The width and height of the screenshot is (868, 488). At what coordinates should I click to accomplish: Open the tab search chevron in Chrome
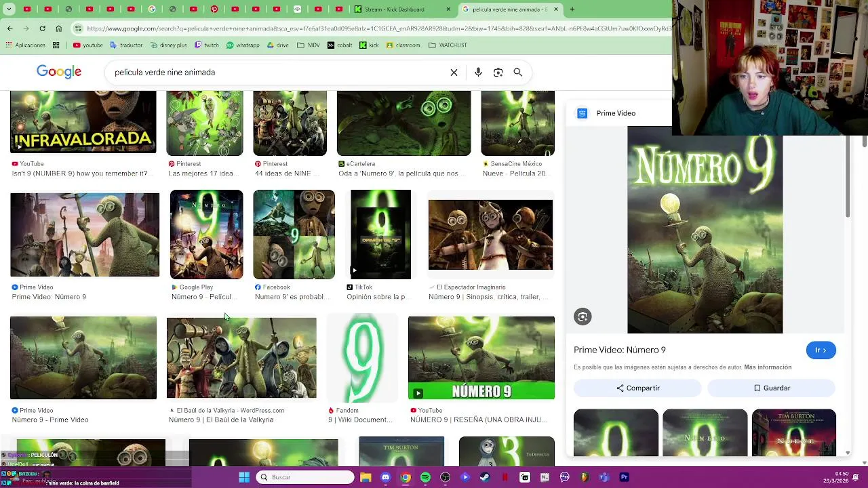(x=8, y=9)
